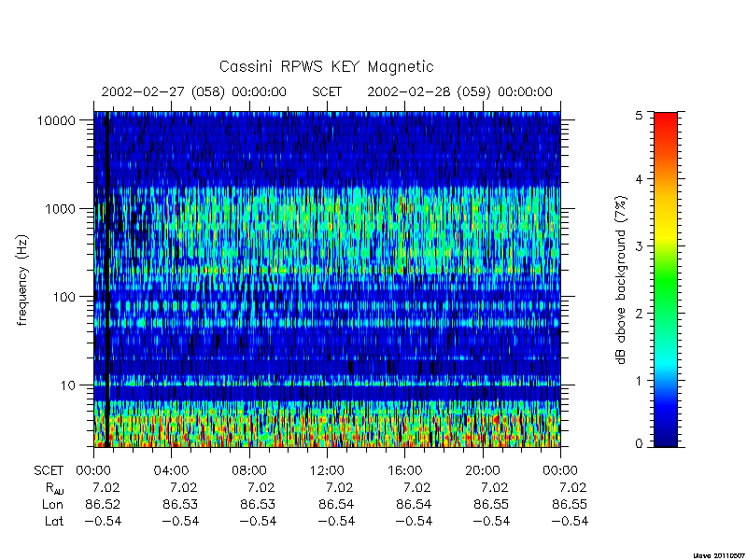
Task: Select the start date '2002-02-27 (058) 00:00:00'
Action: (194, 91)
